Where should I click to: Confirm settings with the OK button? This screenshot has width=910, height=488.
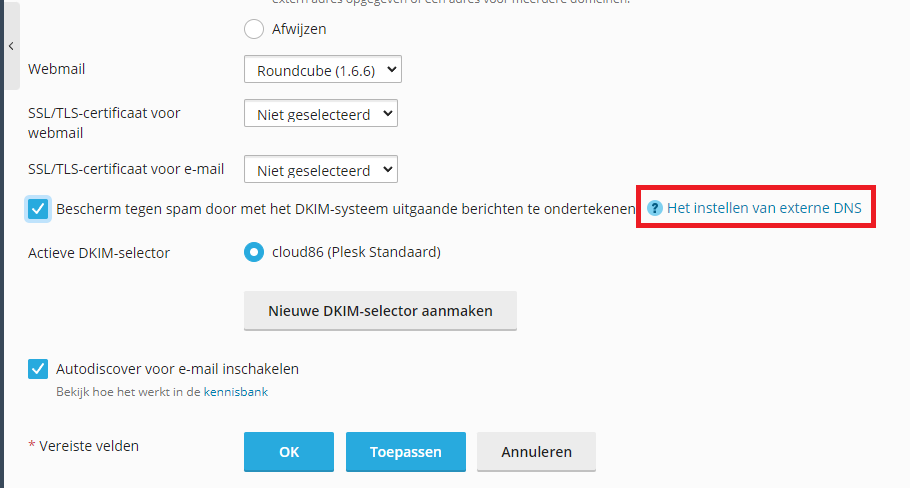click(x=289, y=452)
